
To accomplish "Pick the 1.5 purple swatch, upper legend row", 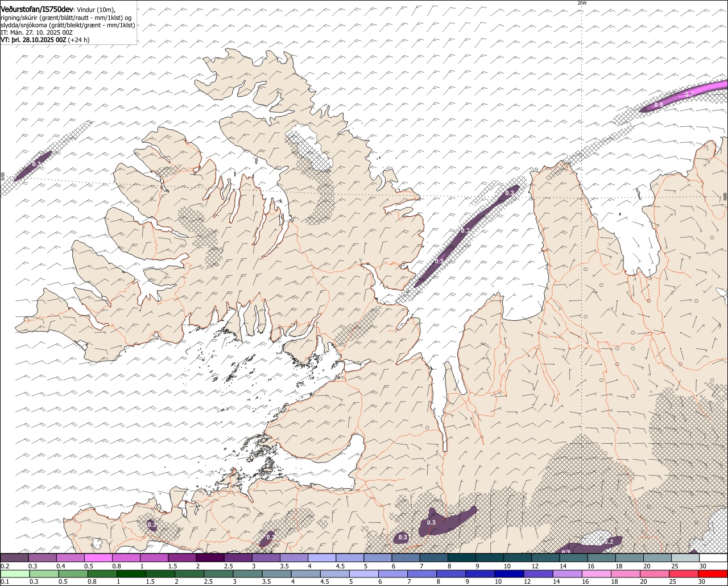I will [x=182, y=558].
